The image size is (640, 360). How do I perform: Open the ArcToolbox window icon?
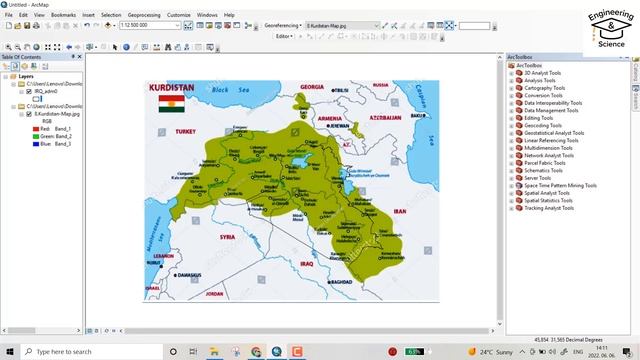click(x=227, y=26)
